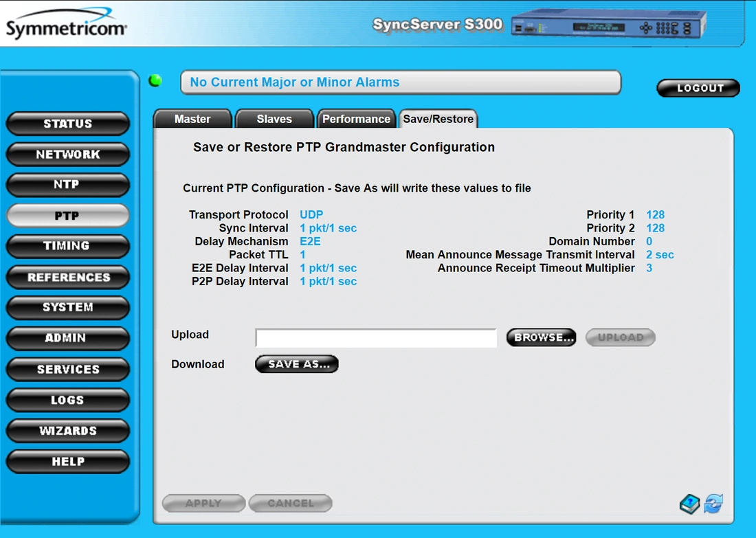The height and width of the screenshot is (538, 756).
Task: Click the CANCEL button
Action: click(290, 503)
